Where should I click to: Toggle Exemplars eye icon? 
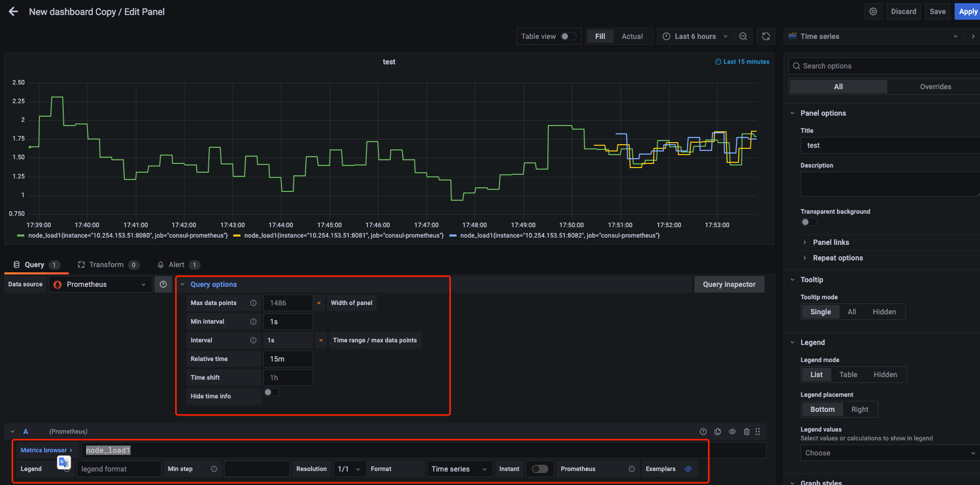[x=688, y=469]
